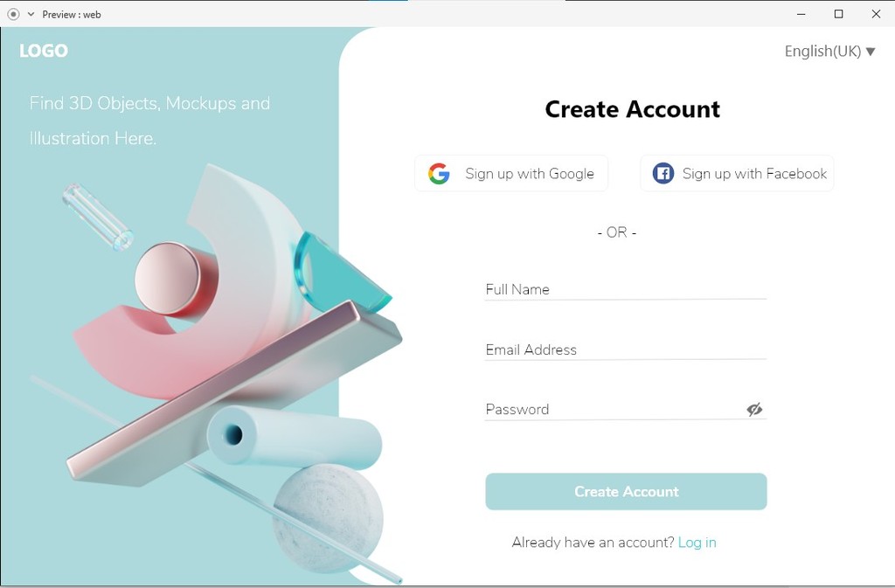895x588 pixels.
Task: Click the Google logo icon
Action: 439,173
